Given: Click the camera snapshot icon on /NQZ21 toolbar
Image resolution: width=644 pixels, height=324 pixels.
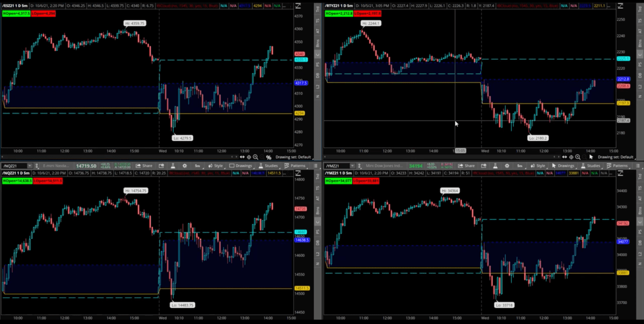Looking at the screenshot, I should coord(161,166).
